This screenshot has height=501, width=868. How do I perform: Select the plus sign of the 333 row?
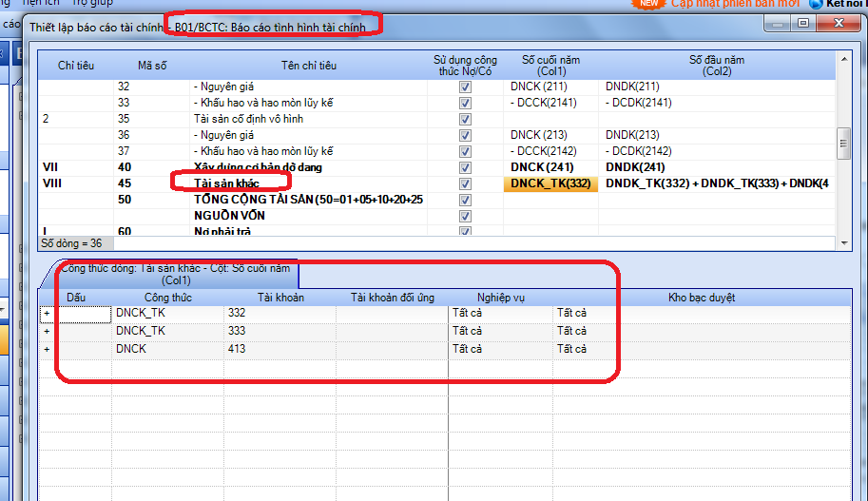[47, 331]
